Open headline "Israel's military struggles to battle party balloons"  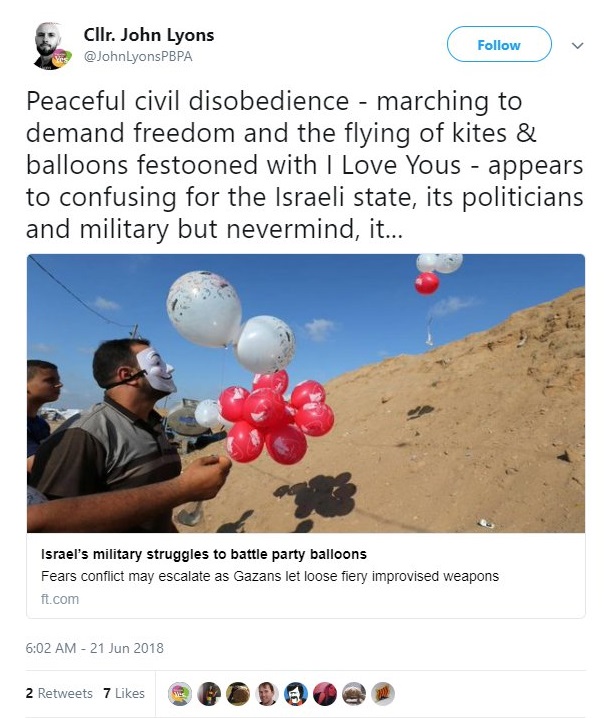click(203, 554)
